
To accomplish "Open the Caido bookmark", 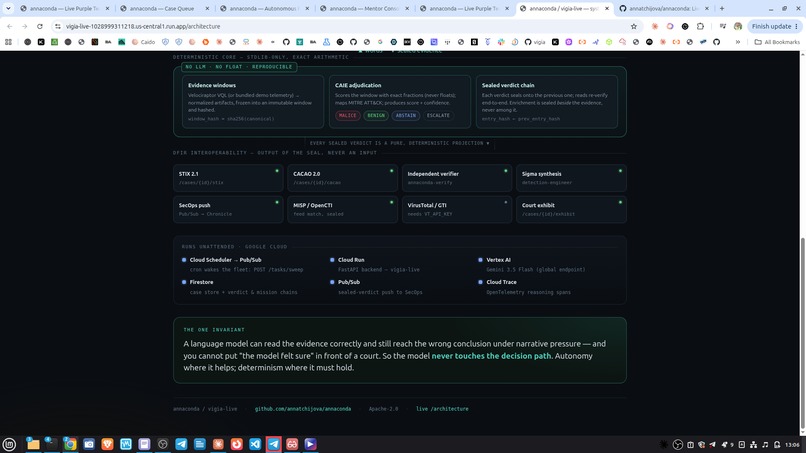I will [x=143, y=42].
